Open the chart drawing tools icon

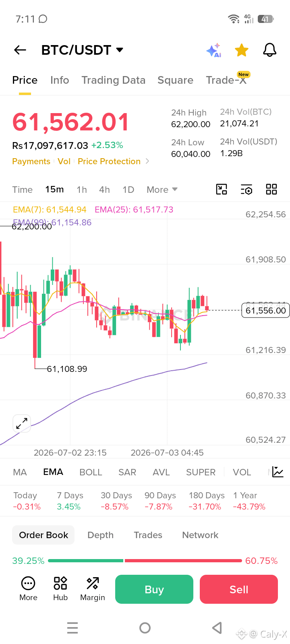[222, 189]
